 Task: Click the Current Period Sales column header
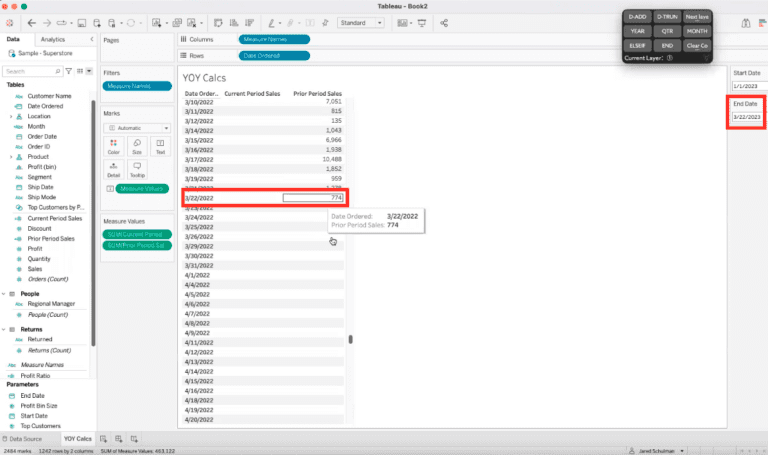click(252, 94)
